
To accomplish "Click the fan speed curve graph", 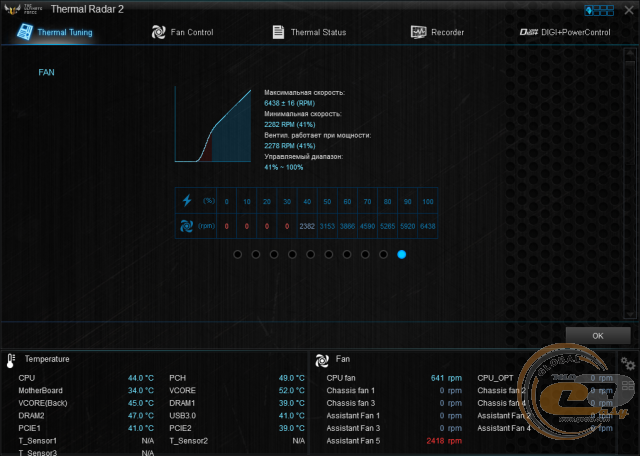I will [213, 125].
